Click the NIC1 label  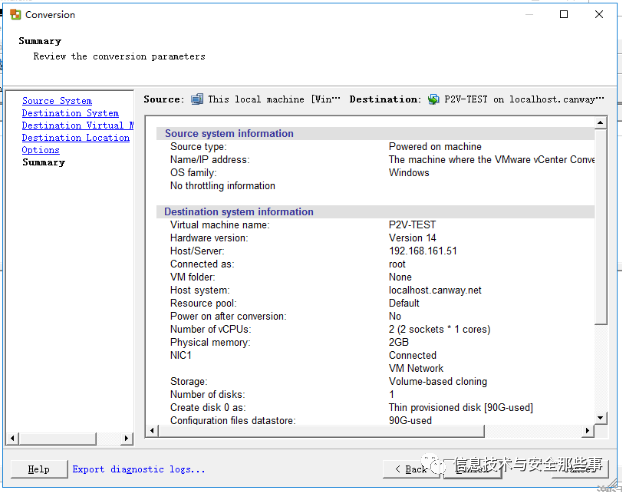click(x=180, y=355)
